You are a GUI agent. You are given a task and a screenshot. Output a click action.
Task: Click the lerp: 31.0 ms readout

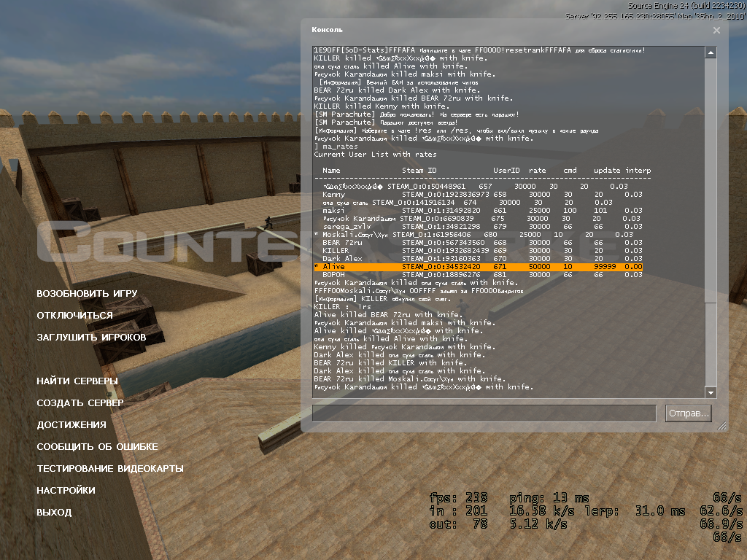635,511
